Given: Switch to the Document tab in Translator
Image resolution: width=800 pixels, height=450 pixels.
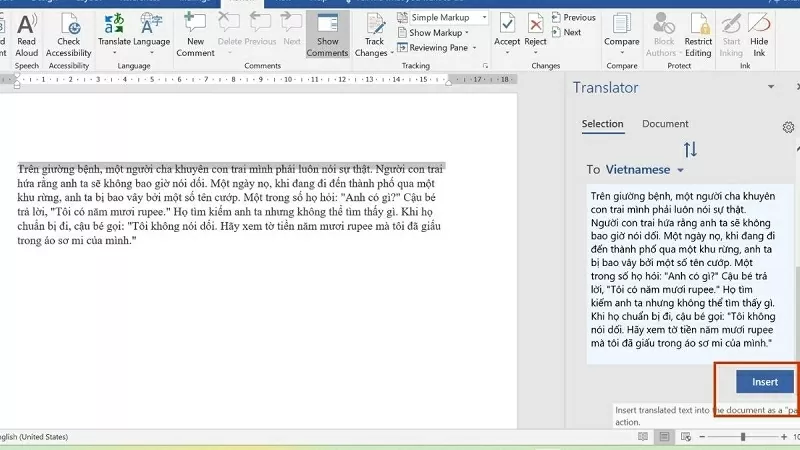Looking at the screenshot, I should point(665,124).
